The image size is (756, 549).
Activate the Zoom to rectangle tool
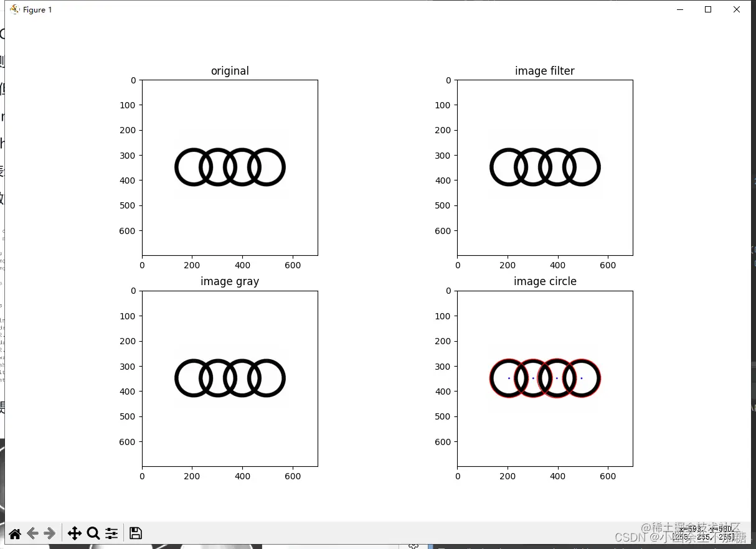93,533
